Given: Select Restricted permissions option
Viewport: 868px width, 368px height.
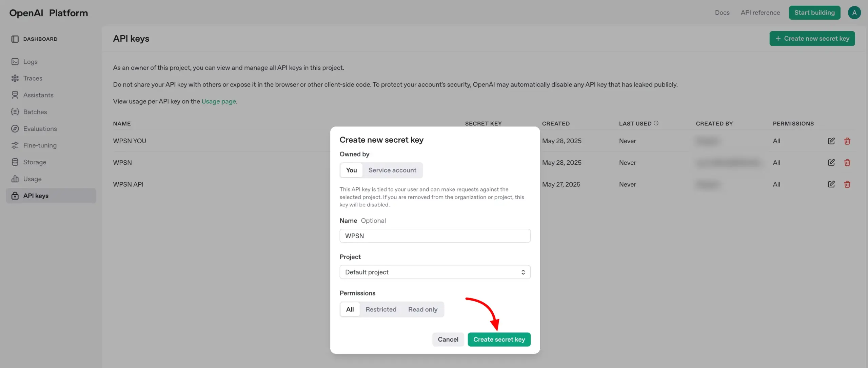Looking at the screenshot, I should (381, 309).
